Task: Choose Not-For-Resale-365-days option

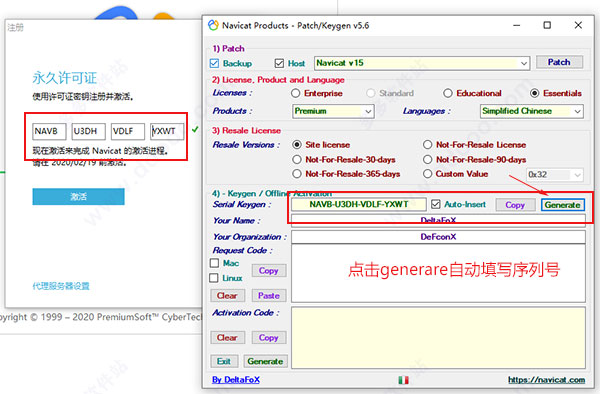Action: pyautogui.click(x=297, y=174)
